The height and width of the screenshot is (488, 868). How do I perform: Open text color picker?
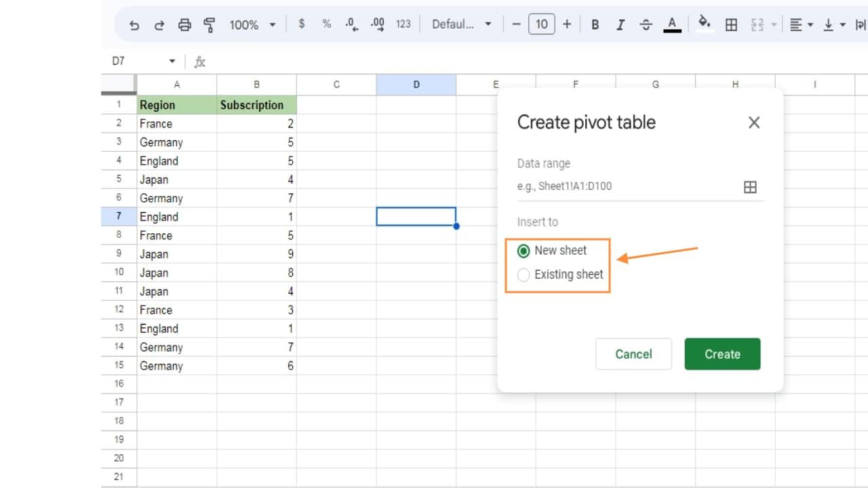coord(672,24)
